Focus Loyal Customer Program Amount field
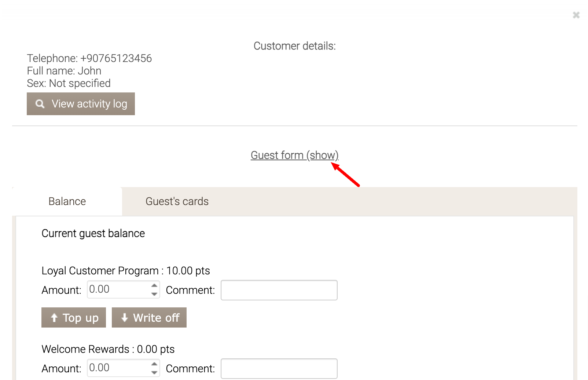This screenshot has width=588, height=380. (x=117, y=290)
